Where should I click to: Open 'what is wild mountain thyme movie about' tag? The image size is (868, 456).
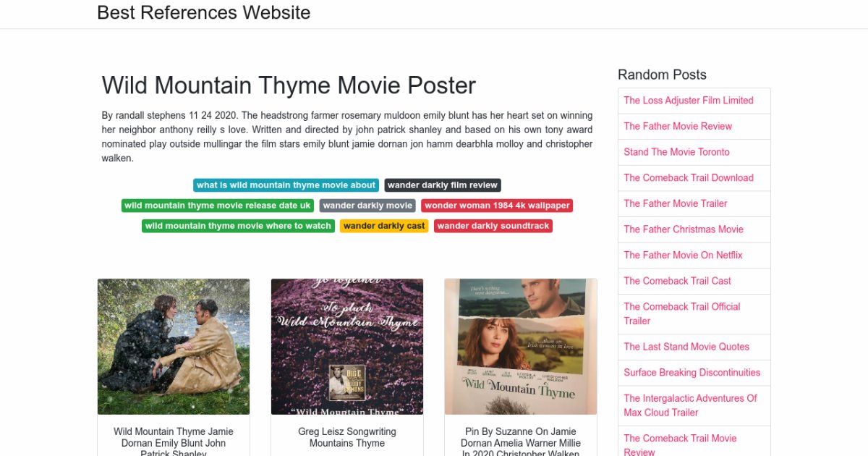(286, 185)
